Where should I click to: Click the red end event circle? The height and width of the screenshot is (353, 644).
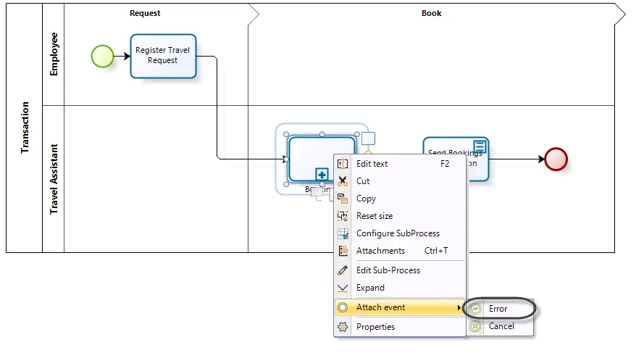click(x=556, y=159)
